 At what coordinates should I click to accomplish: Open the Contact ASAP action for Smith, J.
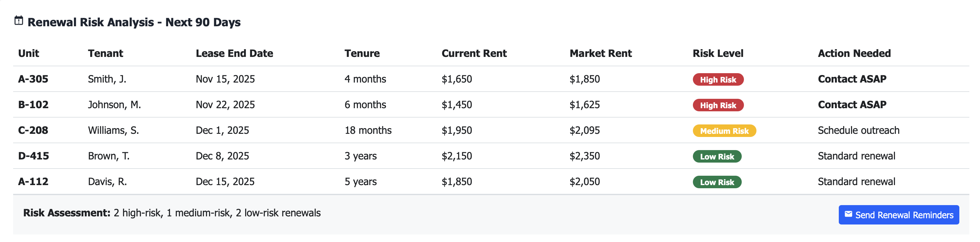852,79
